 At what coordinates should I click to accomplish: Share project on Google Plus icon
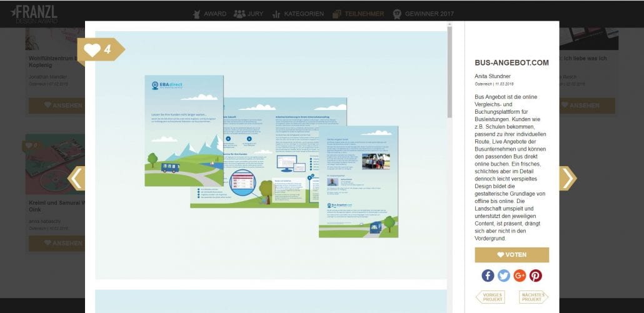(520, 276)
